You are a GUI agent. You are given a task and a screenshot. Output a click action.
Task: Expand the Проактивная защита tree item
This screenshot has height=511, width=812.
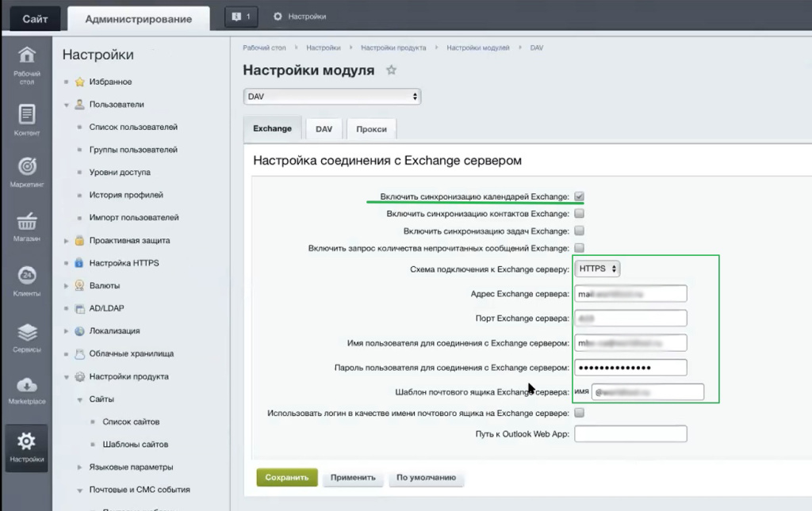pos(67,241)
